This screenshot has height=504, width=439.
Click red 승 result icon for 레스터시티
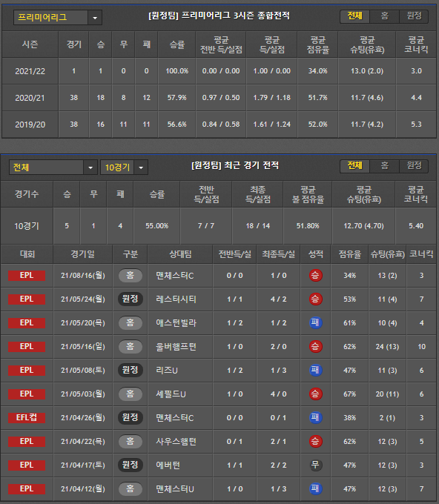[x=315, y=299]
